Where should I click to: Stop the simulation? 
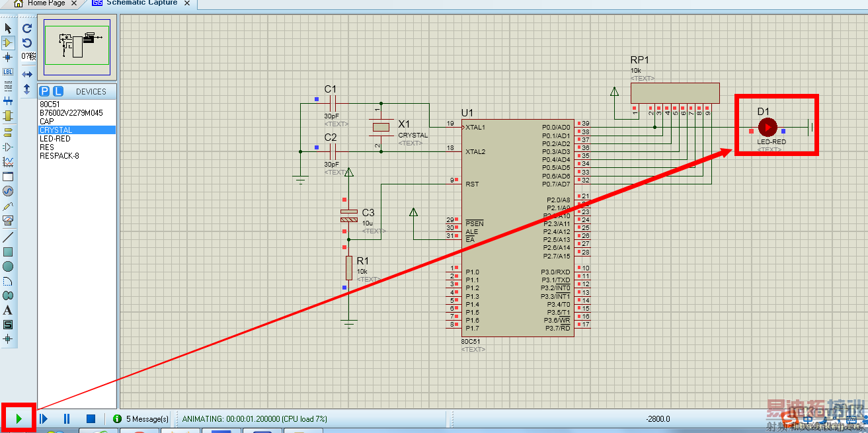coord(91,418)
